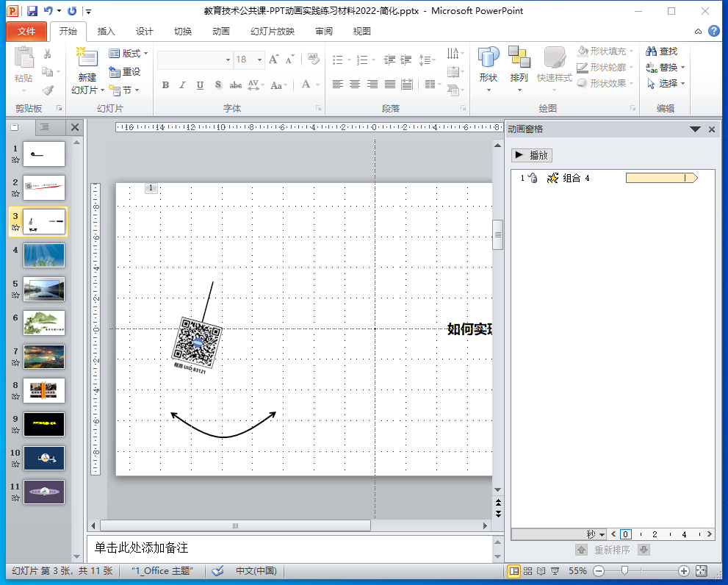The height and width of the screenshot is (585, 728).
Task: Click the zoom slider handle
Action: [625, 570]
